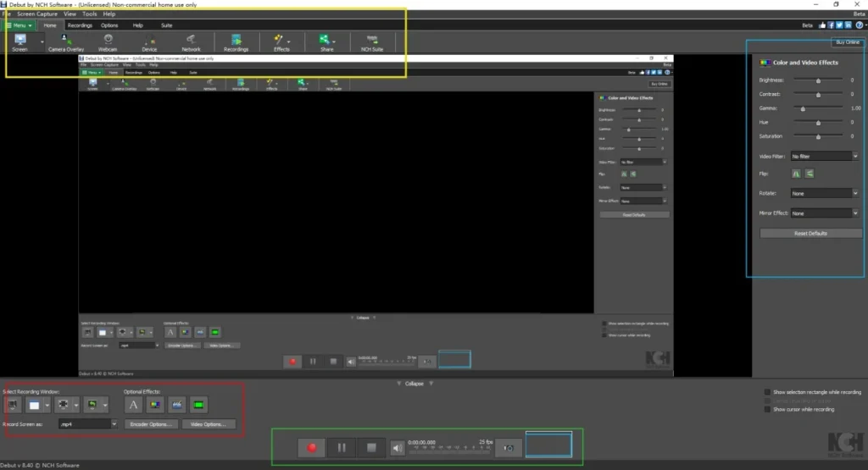Click the thumbs-up like icon
The image size is (868, 470).
point(822,25)
